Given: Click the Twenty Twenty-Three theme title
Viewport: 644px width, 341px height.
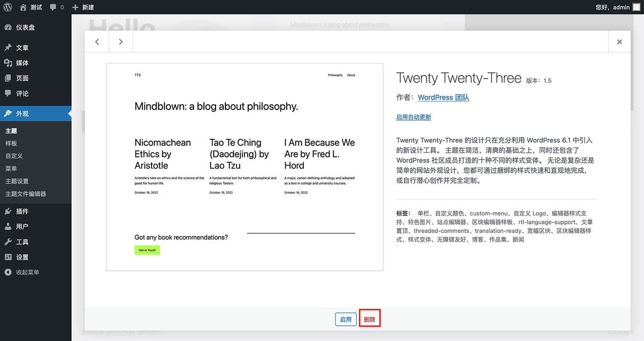Looking at the screenshot, I should (x=459, y=78).
